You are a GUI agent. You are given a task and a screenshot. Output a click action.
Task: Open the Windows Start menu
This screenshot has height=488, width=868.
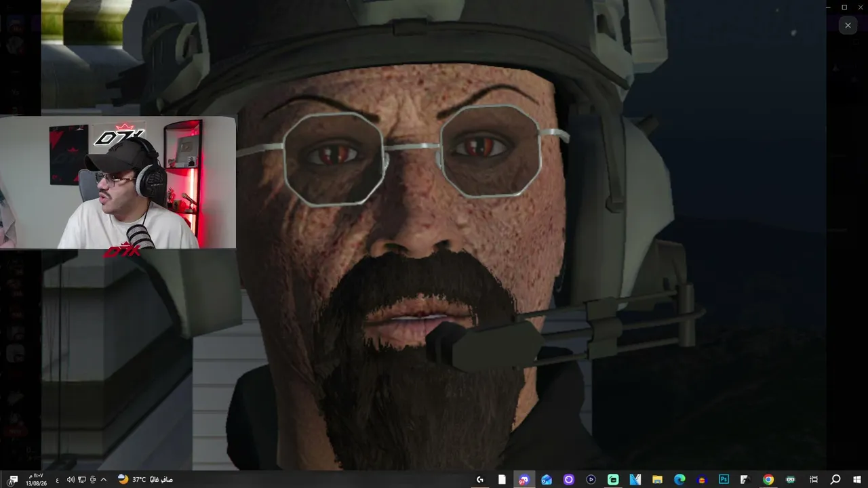(x=857, y=480)
